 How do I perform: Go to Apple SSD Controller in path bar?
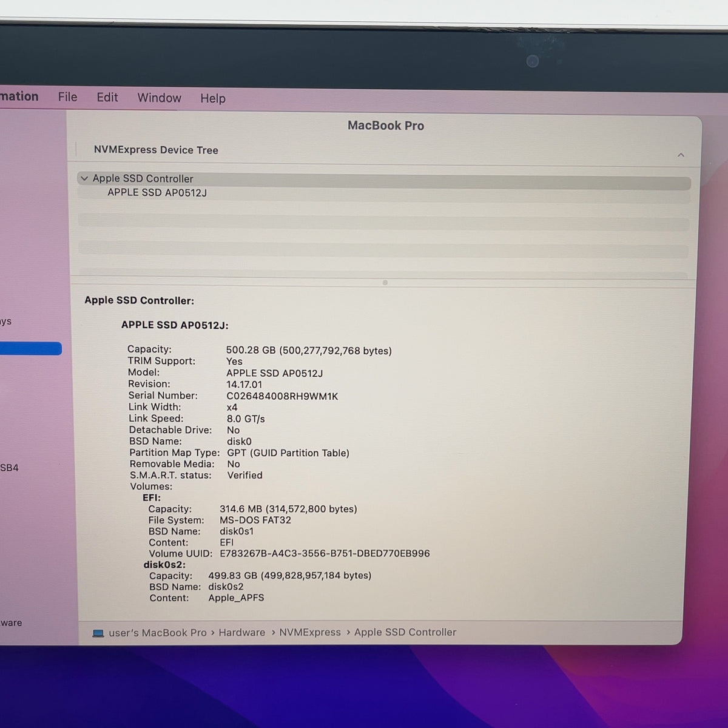coord(405,632)
